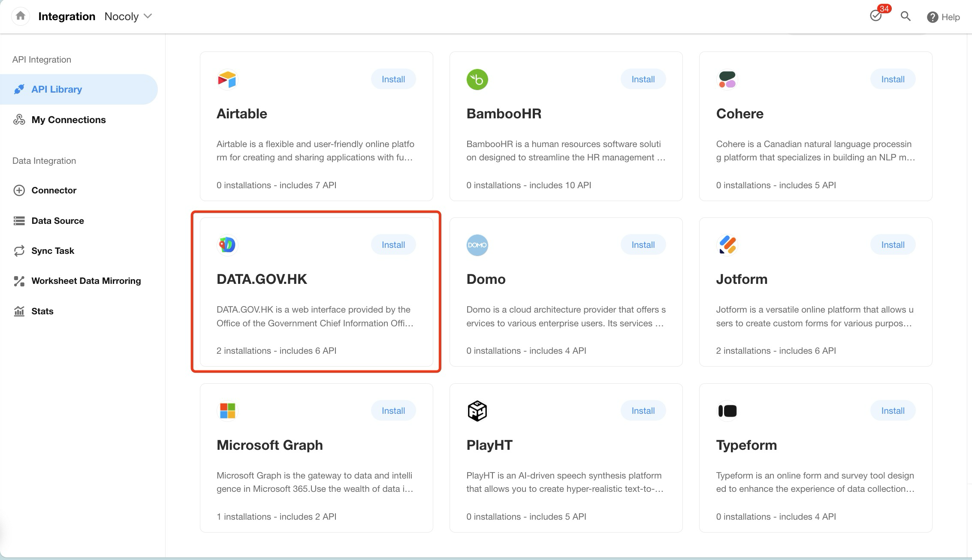This screenshot has height=560, width=972.
Task: Click Airtable's '0 installations - includes 7 API'
Action: (276, 185)
